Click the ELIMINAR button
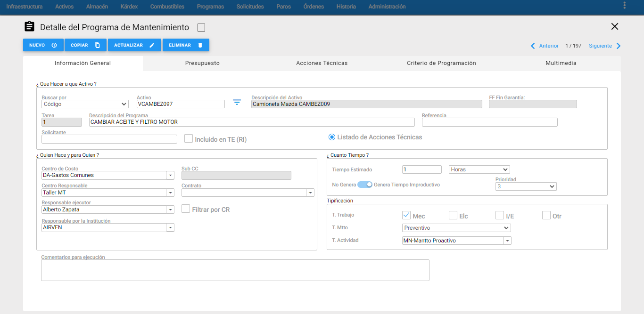Image resolution: width=644 pixels, height=314 pixels. pos(186,45)
